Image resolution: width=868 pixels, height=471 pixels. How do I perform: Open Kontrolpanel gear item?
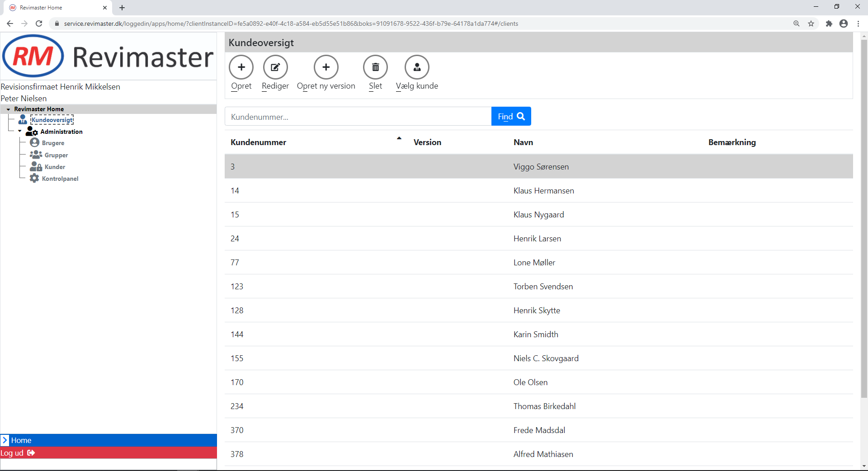(x=60, y=179)
